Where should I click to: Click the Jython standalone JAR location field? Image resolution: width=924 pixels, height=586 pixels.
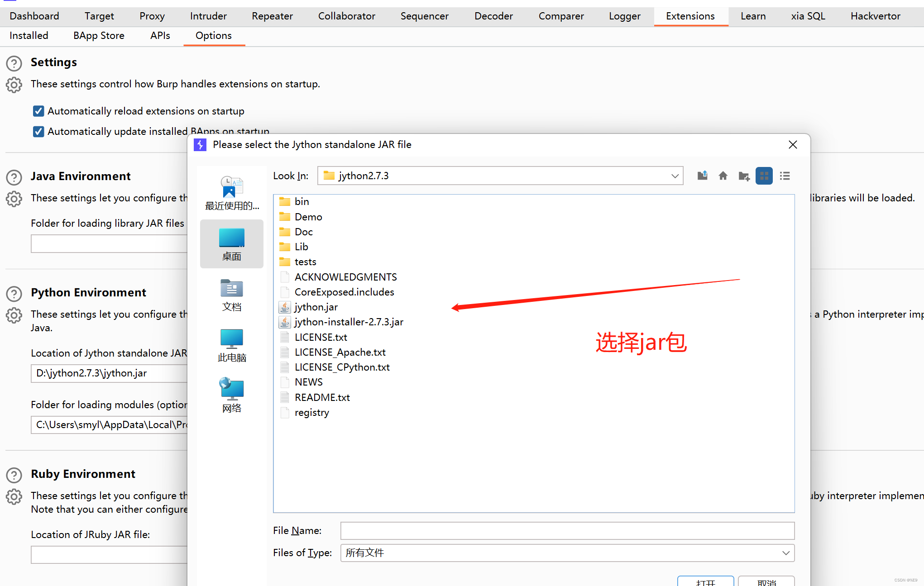[109, 373]
